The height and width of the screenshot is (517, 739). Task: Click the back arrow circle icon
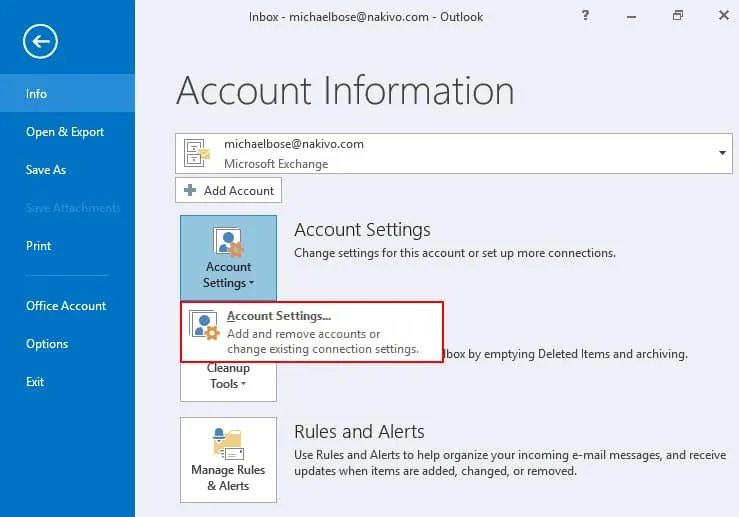point(41,41)
